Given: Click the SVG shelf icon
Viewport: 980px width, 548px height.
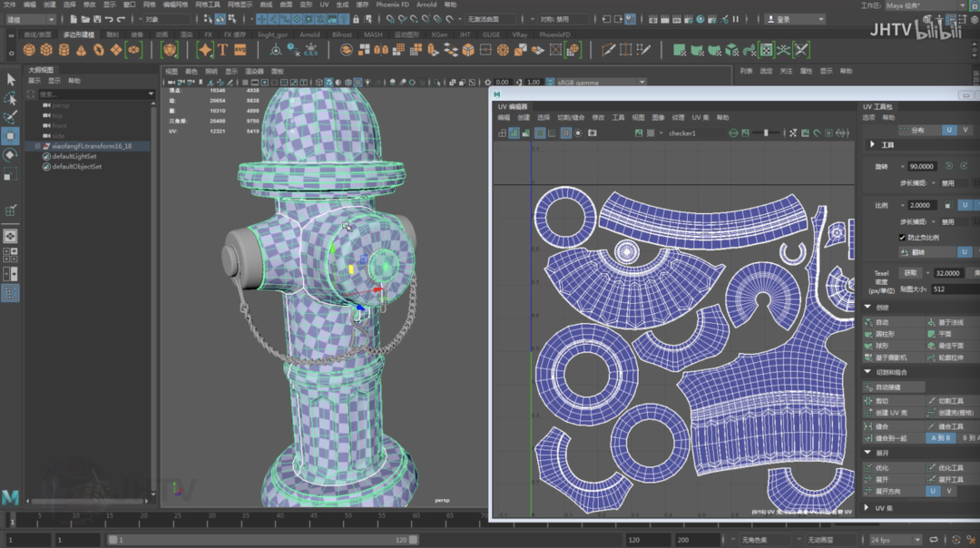Looking at the screenshot, I should coord(240,51).
